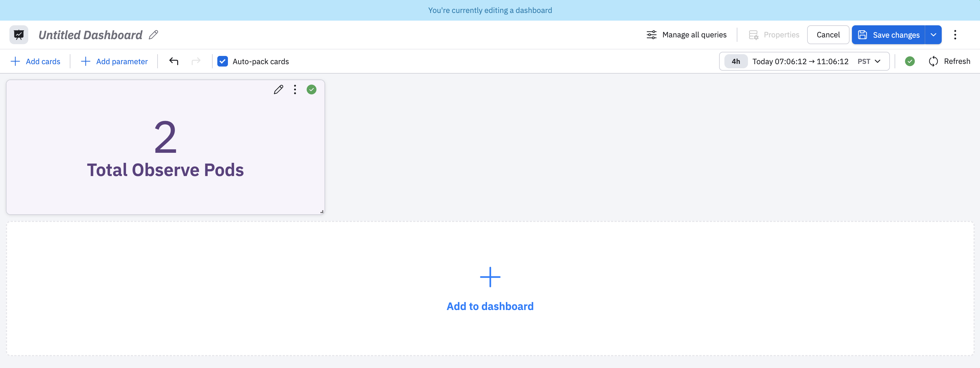
Task: Click the card's green status checkmark
Action: [x=312, y=89]
